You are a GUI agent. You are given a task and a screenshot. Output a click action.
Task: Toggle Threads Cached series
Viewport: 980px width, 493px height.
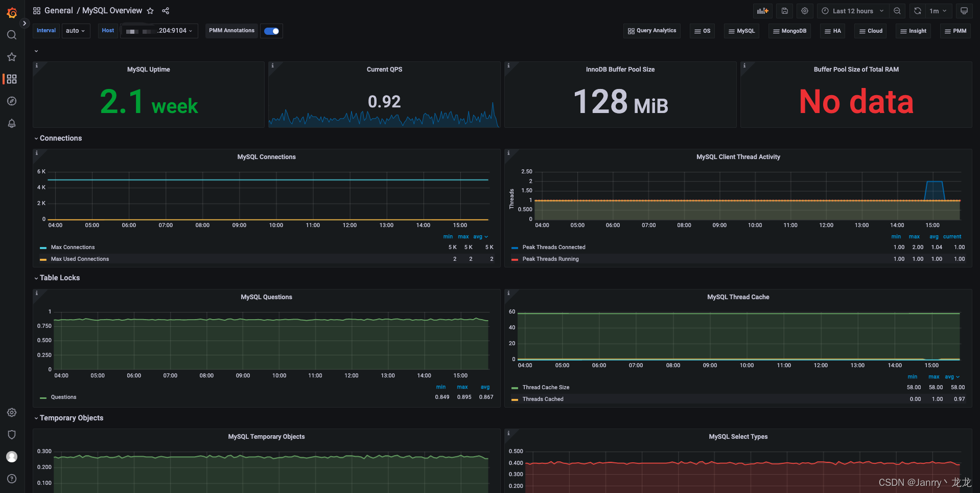543,399
